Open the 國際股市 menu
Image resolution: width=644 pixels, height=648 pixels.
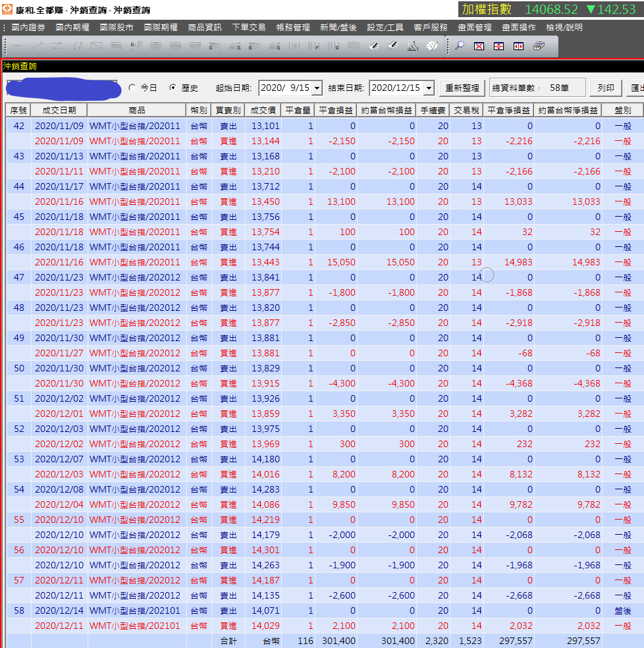coord(117,27)
